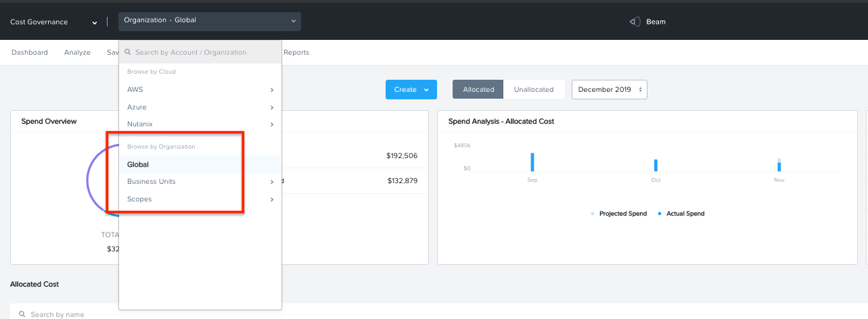Expand the Business Units submenu arrow
This screenshot has width=868, height=319.
coord(272,182)
